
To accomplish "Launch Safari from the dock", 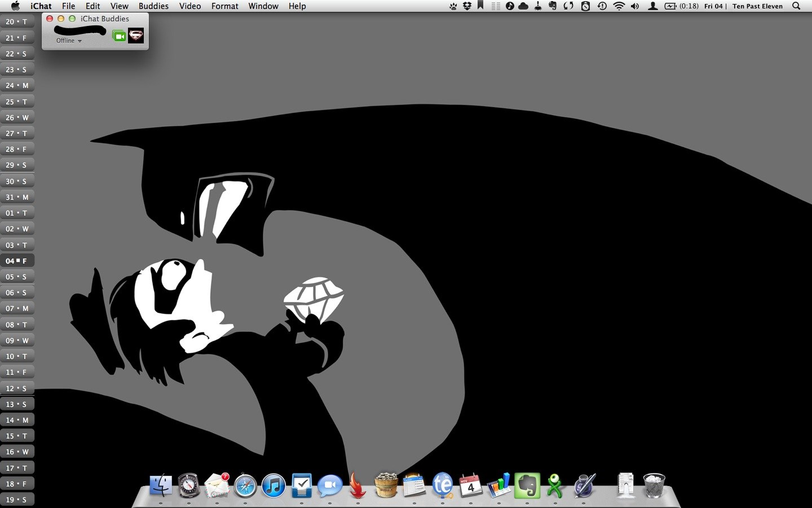I will (245, 485).
